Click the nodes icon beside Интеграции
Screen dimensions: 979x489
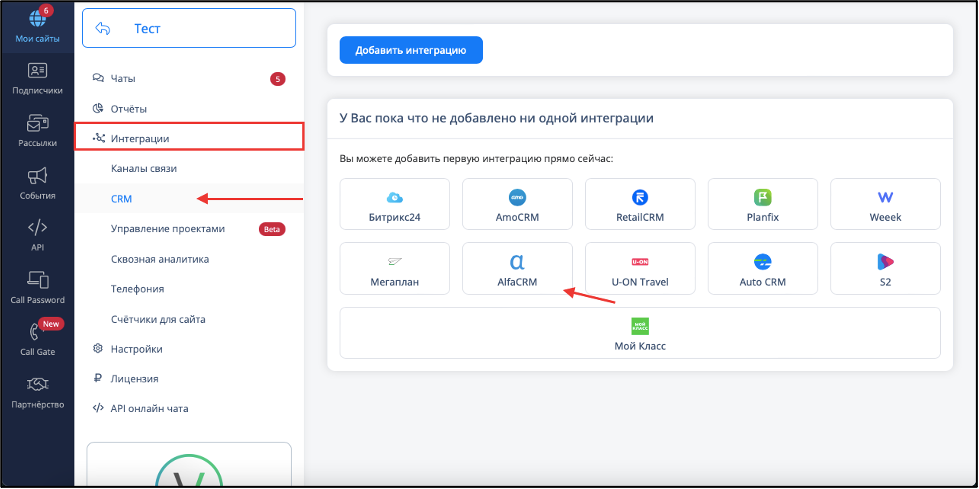point(98,138)
